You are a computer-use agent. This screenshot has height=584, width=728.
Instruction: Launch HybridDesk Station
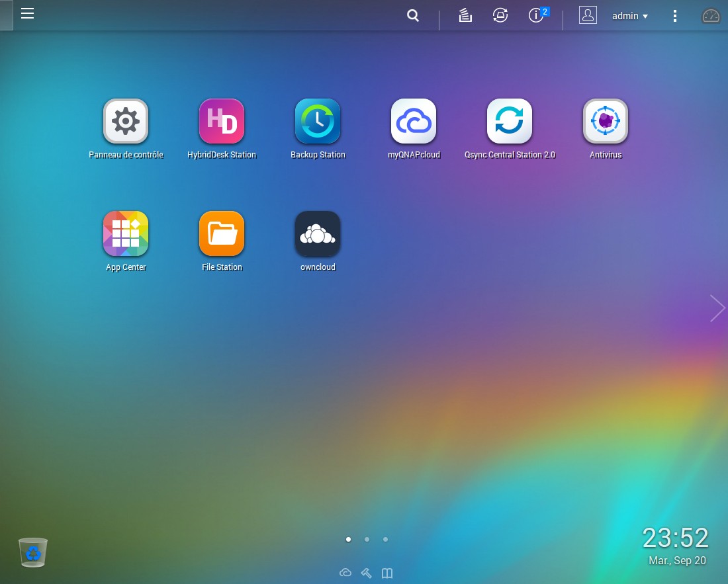222,122
